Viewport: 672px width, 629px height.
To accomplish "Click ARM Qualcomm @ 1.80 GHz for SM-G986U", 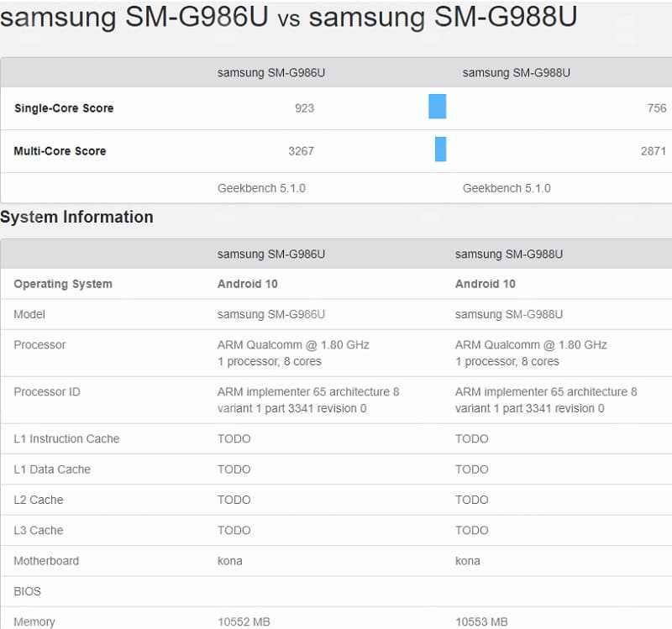I will (293, 344).
